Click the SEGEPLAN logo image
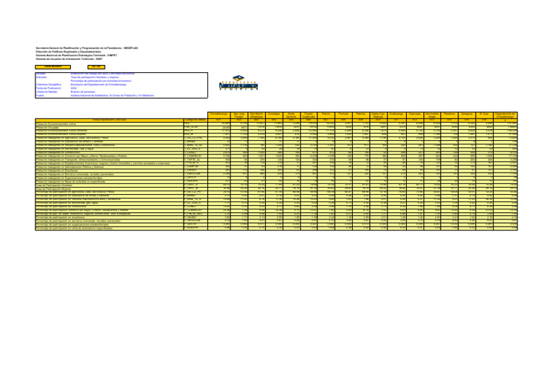This screenshot has width=555, height=392. point(238,83)
